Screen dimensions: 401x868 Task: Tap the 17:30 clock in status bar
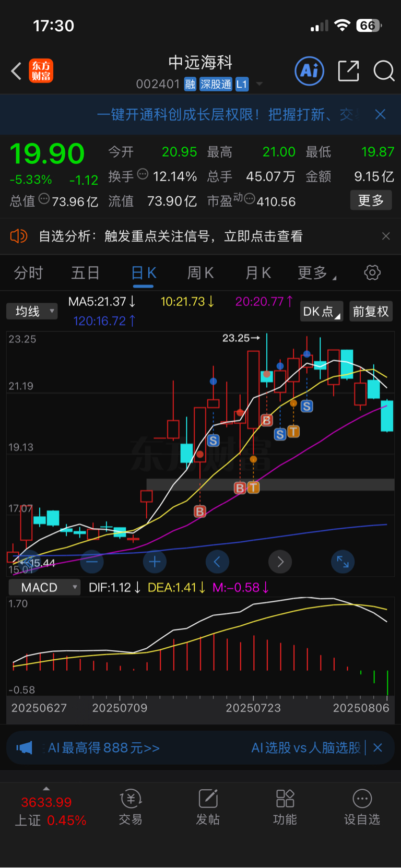(53, 26)
